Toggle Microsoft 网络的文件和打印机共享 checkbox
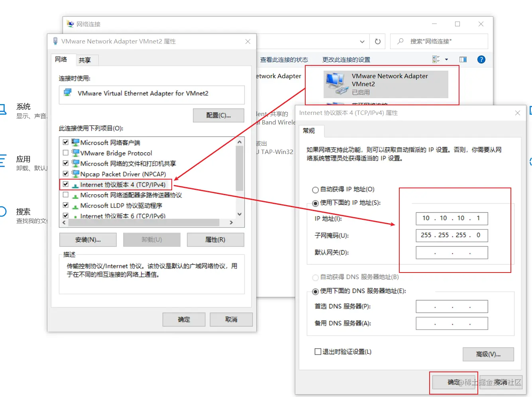 pos(66,163)
